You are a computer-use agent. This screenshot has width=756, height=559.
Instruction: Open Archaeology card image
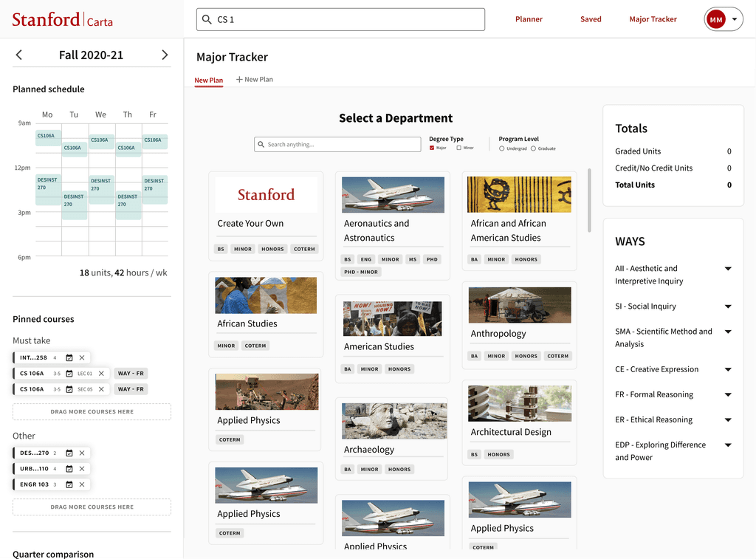394,421
